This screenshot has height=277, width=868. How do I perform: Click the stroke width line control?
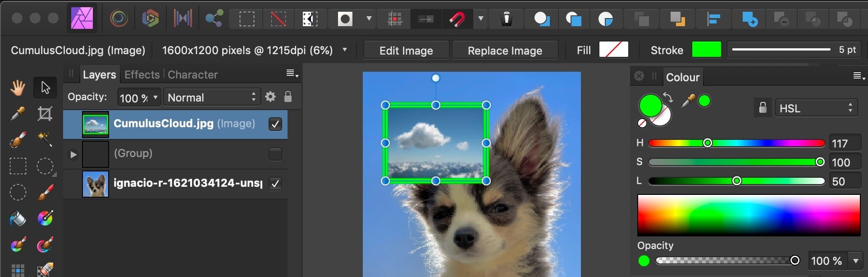click(x=781, y=50)
